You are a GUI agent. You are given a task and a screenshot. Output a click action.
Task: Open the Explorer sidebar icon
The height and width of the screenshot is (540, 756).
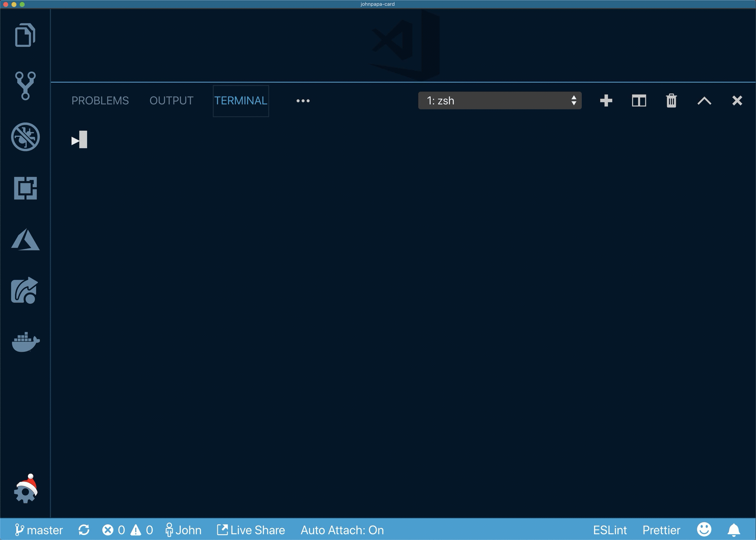tap(25, 36)
